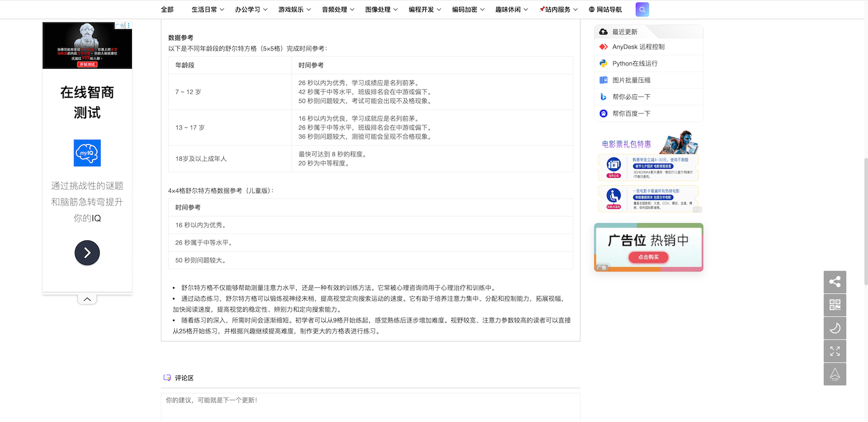
Task: Collapse the left ad panel with chevron
Action: click(87, 299)
